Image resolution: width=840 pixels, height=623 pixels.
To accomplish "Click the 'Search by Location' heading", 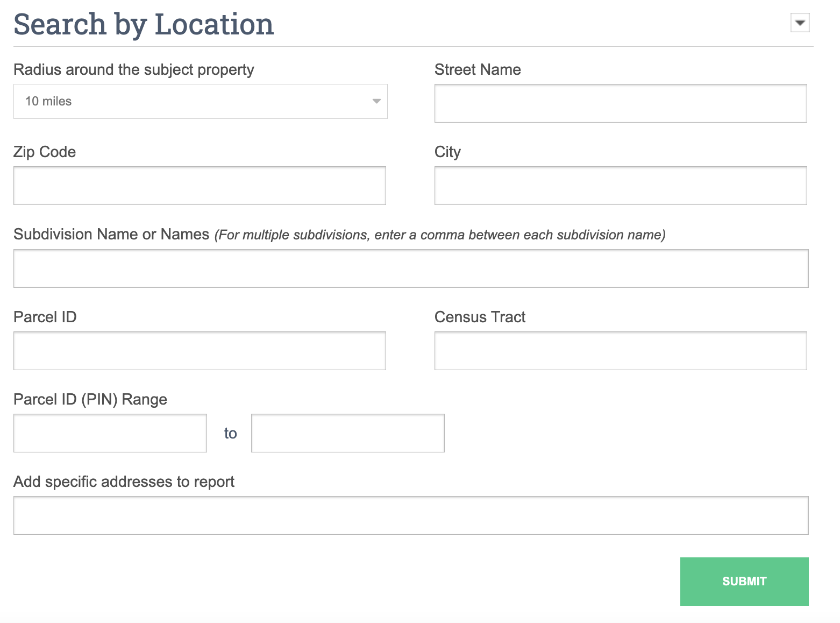I will tap(144, 25).
